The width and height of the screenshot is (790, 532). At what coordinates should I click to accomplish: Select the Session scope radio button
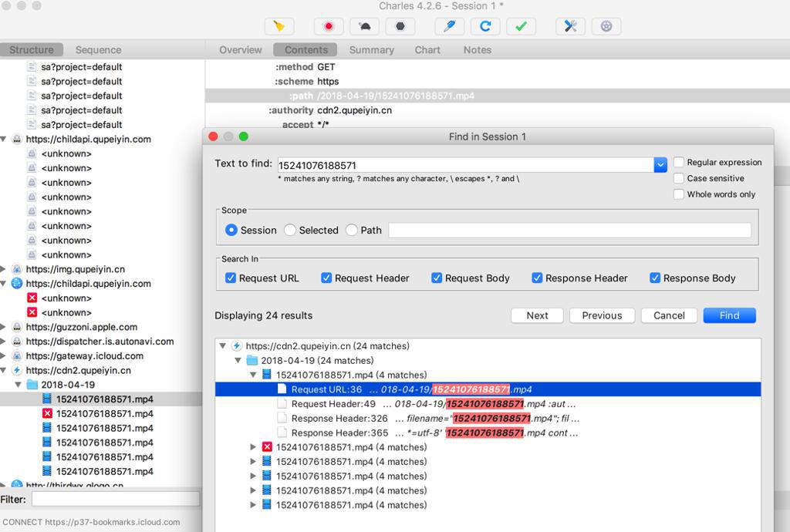pyautogui.click(x=231, y=230)
